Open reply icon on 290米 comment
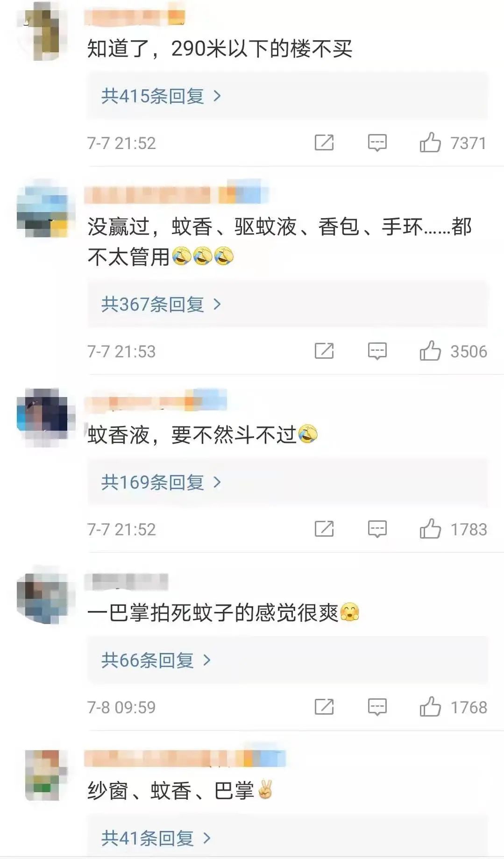 click(377, 143)
